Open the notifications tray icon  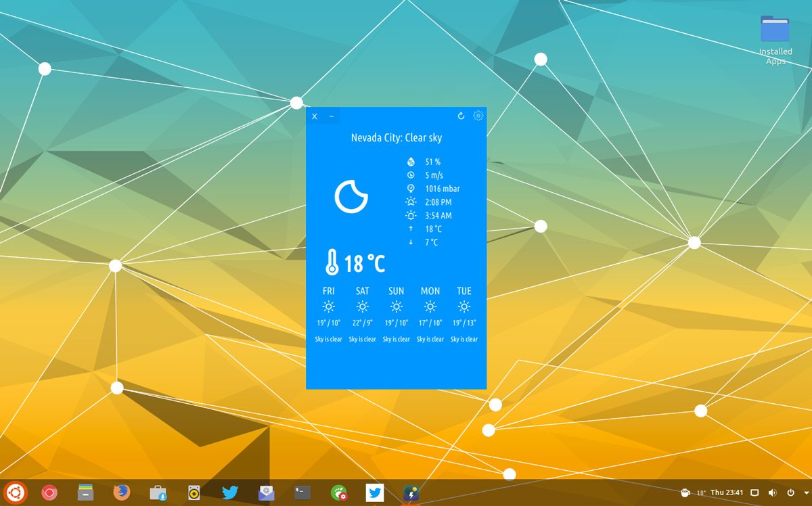pos(755,492)
